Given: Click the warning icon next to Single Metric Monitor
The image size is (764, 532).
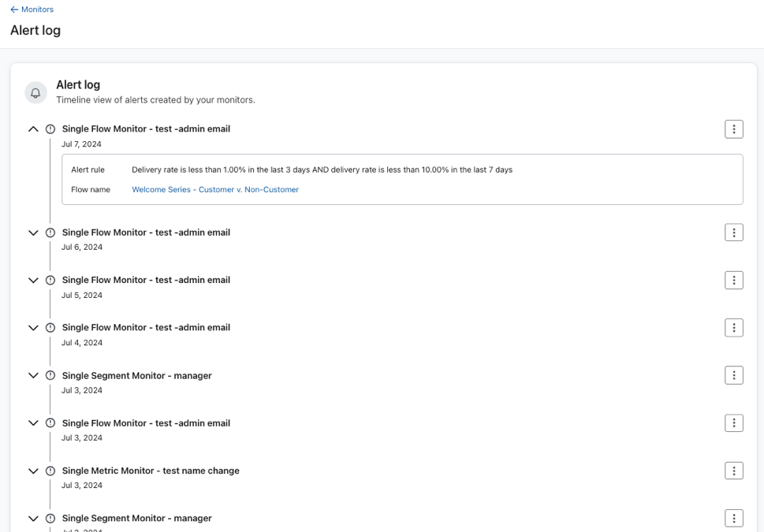Looking at the screenshot, I should coord(50,470).
